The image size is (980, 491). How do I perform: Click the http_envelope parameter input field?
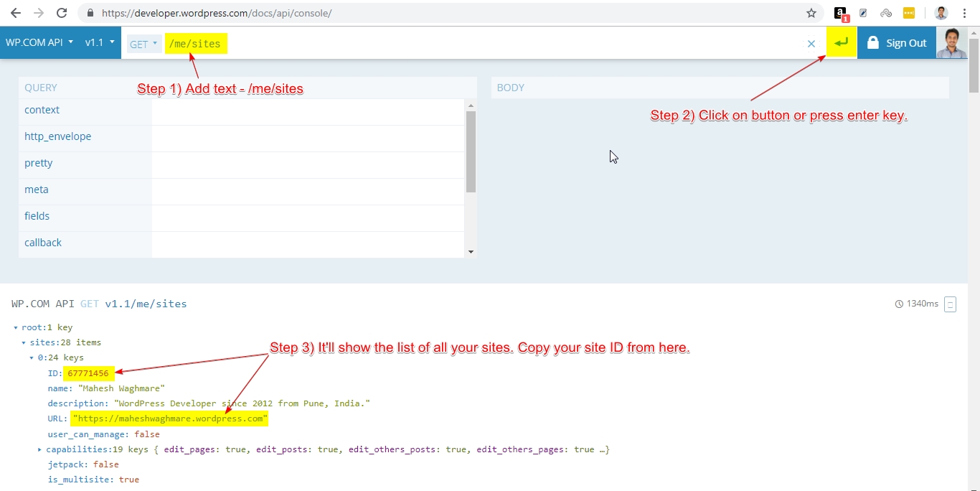click(x=308, y=136)
